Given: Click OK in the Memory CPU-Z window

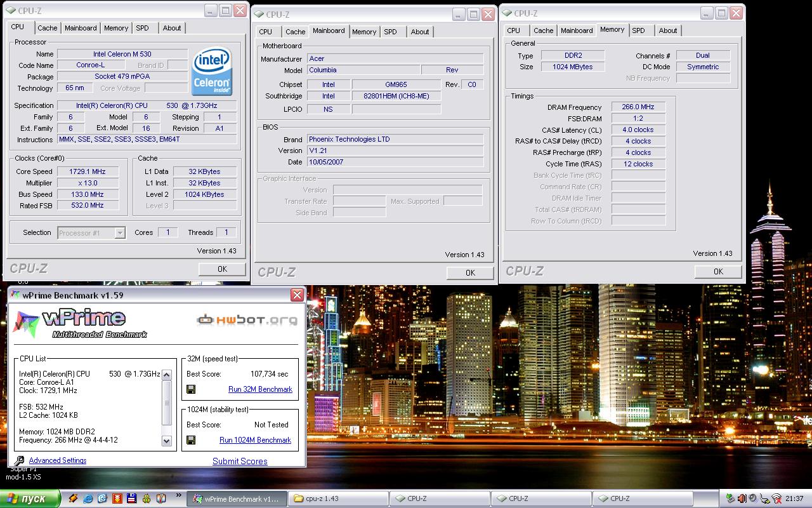Looking at the screenshot, I should (718, 272).
